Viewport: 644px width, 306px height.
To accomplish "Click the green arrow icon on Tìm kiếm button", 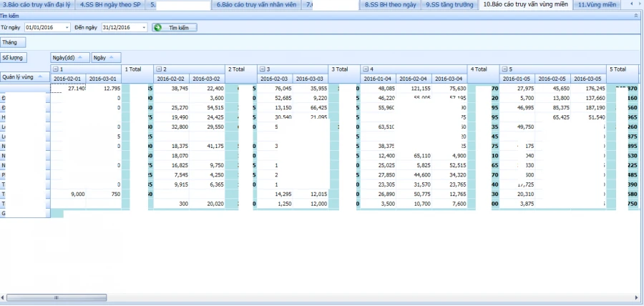I will [x=157, y=27].
